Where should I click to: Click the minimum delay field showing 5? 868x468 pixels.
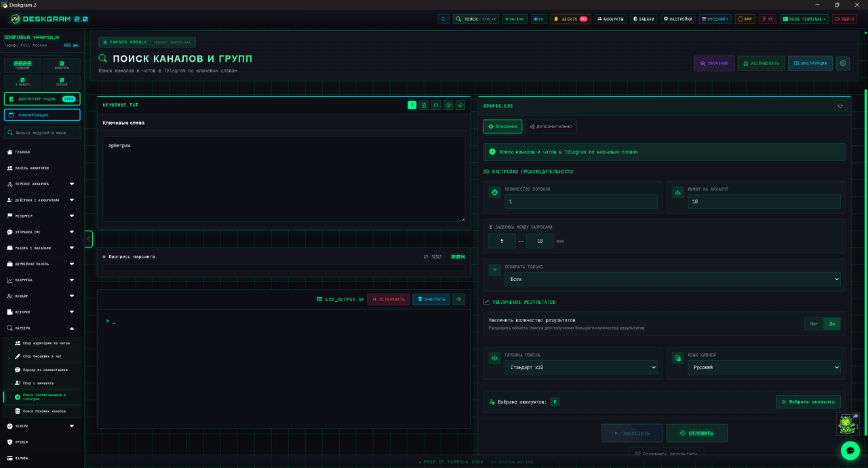pyautogui.click(x=502, y=241)
